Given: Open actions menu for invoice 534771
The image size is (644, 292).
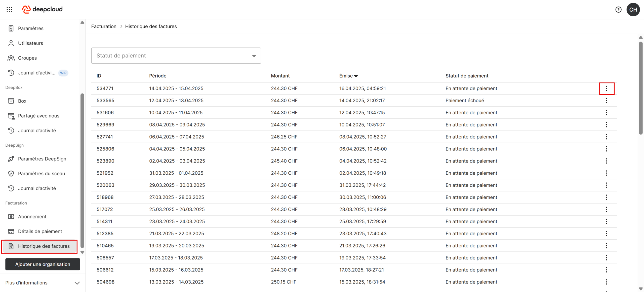Looking at the screenshot, I should [x=606, y=88].
